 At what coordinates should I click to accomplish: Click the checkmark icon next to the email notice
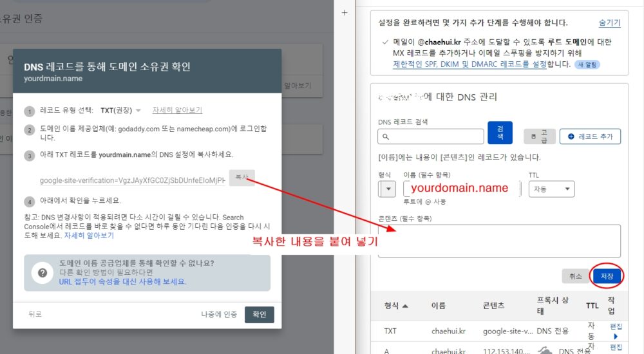coord(385,42)
